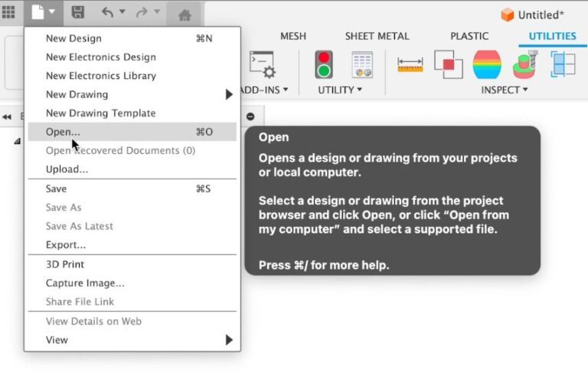Screen dimensions: 588x386
Task: Choose New Design from the menu
Action: click(x=132, y=38)
